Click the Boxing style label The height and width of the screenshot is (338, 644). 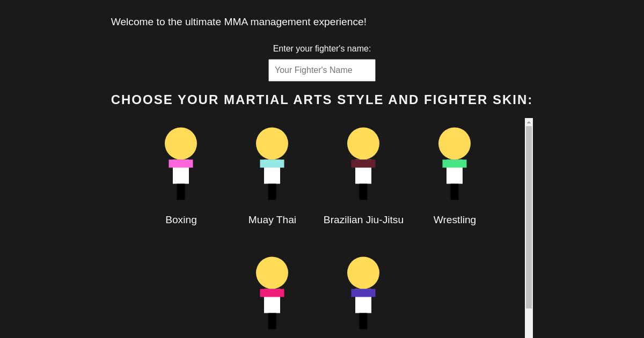[181, 219]
